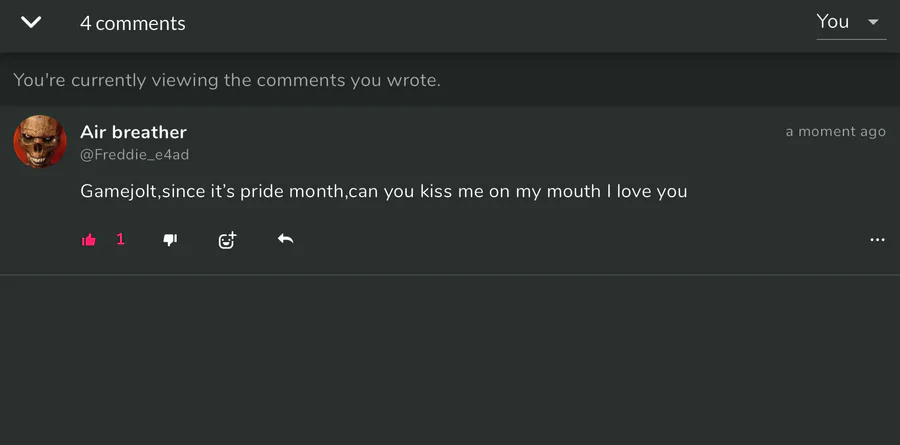Click the like count number 1
The height and width of the screenshot is (445, 900).
(121, 239)
